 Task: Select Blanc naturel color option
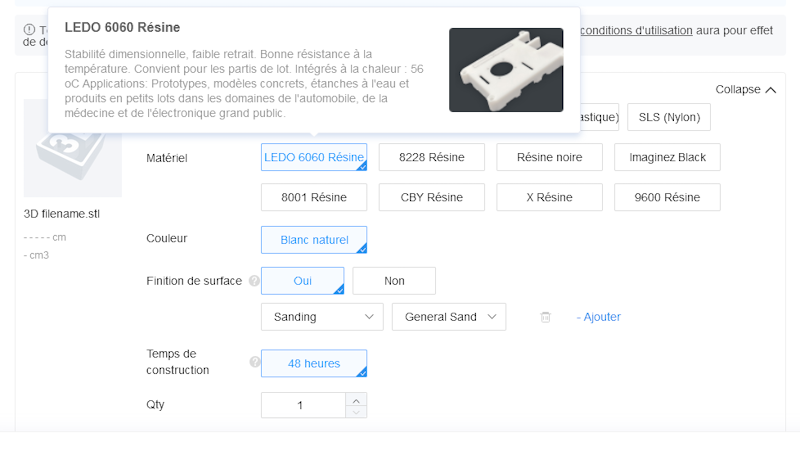tap(313, 240)
